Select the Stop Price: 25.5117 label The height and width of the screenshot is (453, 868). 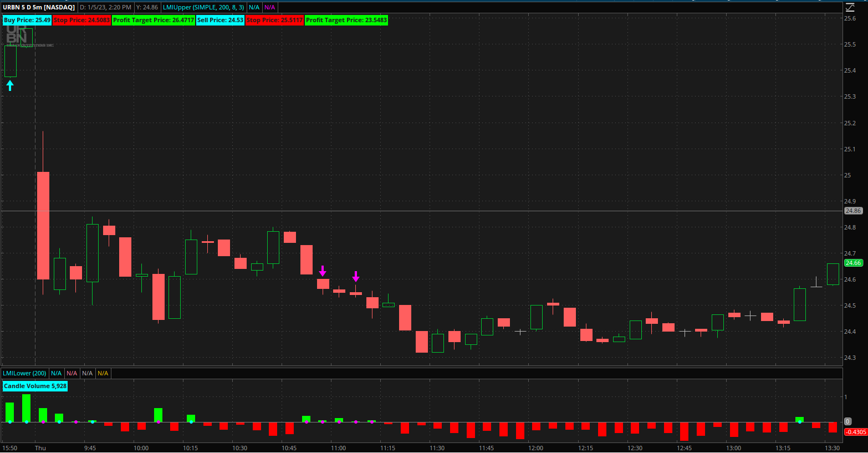pos(274,20)
